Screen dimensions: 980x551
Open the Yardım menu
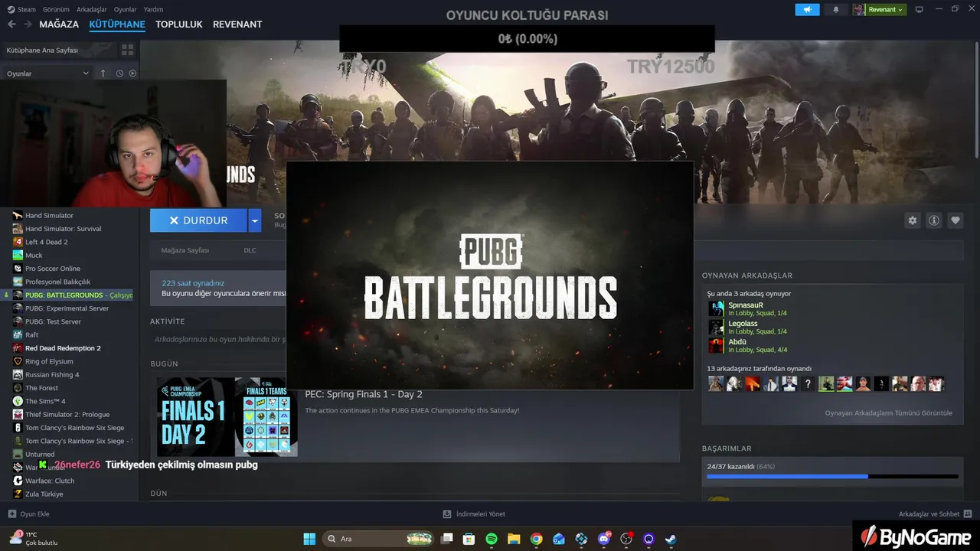[153, 9]
